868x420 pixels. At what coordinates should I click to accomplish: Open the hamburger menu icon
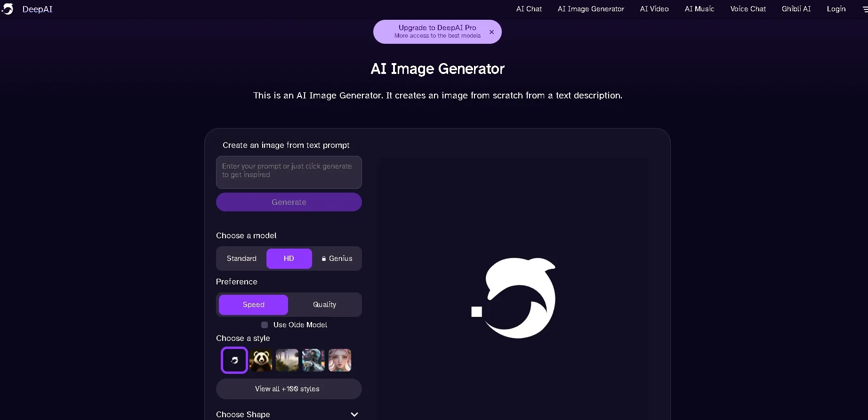tap(865, 9)
